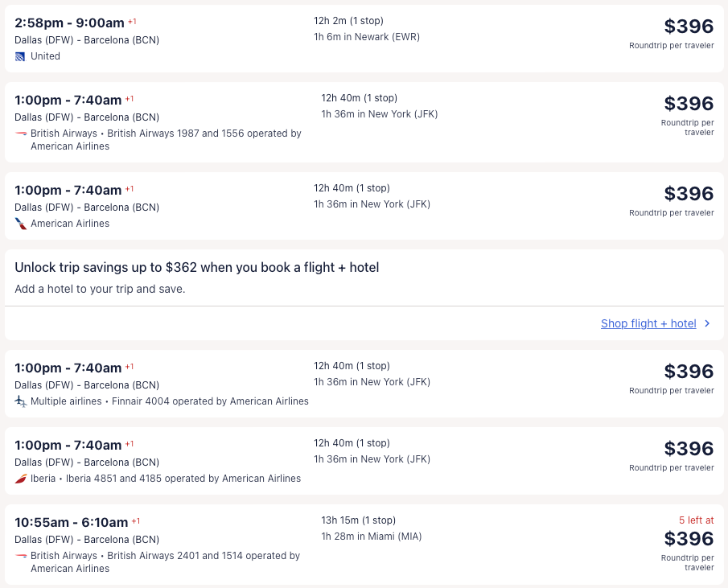Choose the 2:58pm - 9:00am departure time
Screen dimensions: 728x588
point(69,23)
